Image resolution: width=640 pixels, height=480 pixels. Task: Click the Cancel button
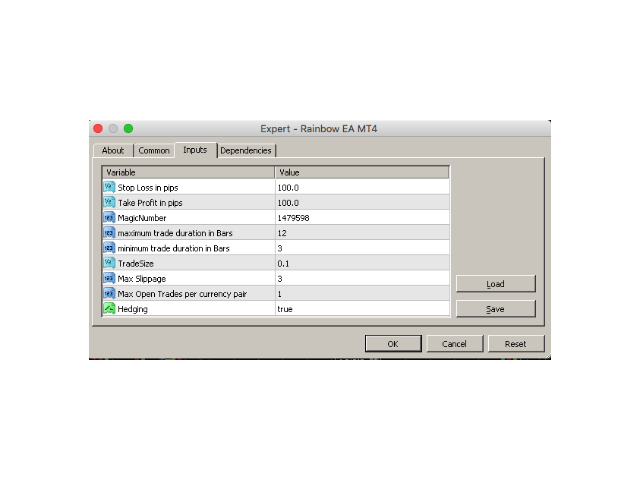coord(454,344)
